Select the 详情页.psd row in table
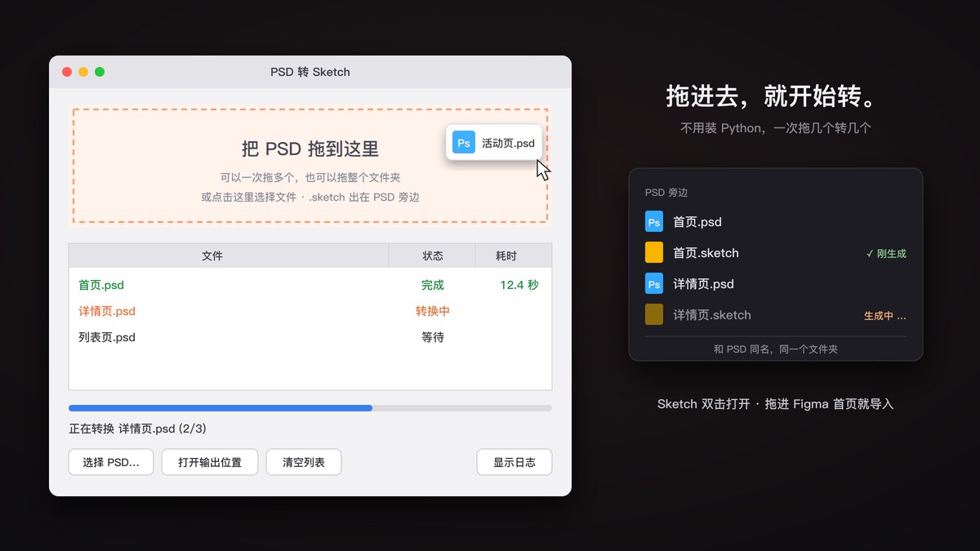This screenshot has height=551, width=980. [310, 311]
